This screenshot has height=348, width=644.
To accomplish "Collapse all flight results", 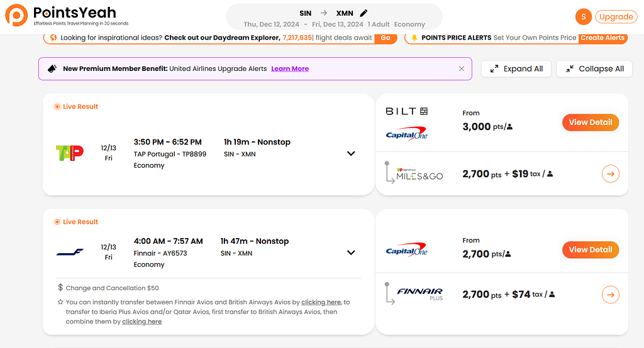I will coord(594,69).
